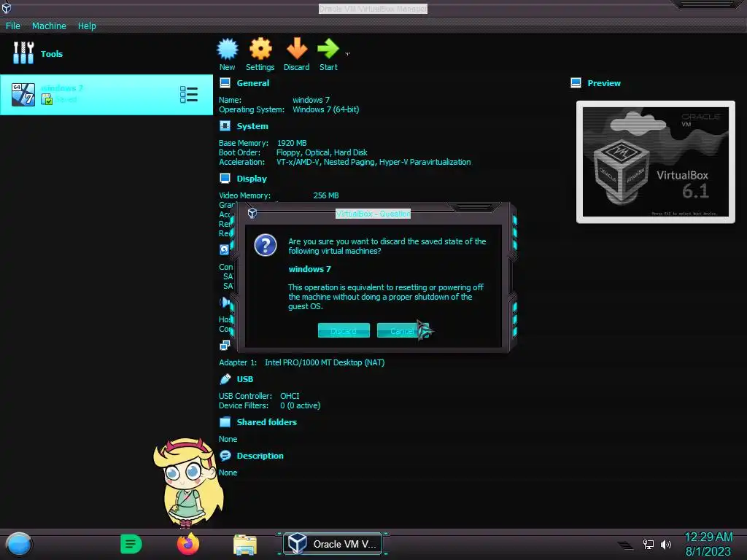
Task: Click the System section chip icon
Action: (x=225, y=125)
